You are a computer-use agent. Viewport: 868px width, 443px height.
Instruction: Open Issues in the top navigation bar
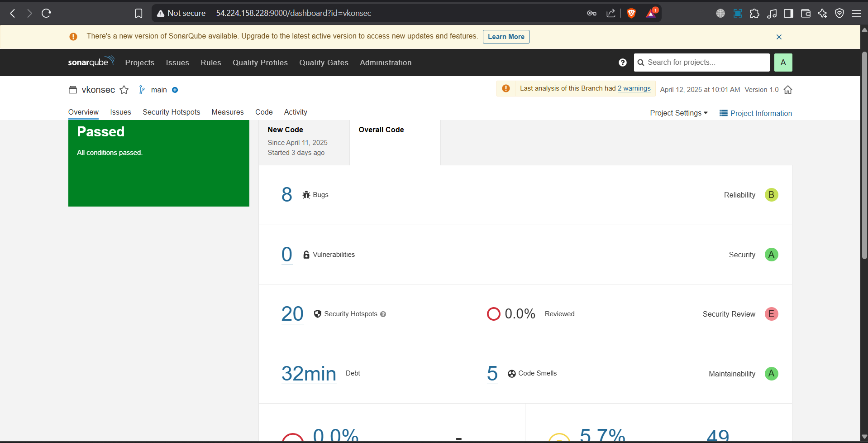point(177,63)
